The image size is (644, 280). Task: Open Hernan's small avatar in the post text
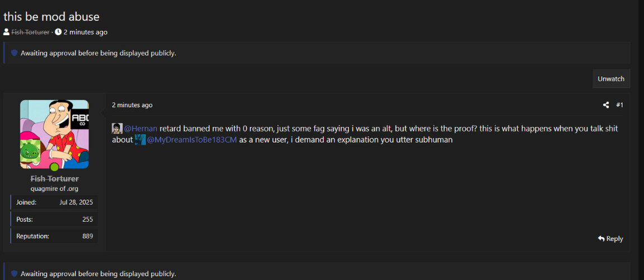click(117, 128)
